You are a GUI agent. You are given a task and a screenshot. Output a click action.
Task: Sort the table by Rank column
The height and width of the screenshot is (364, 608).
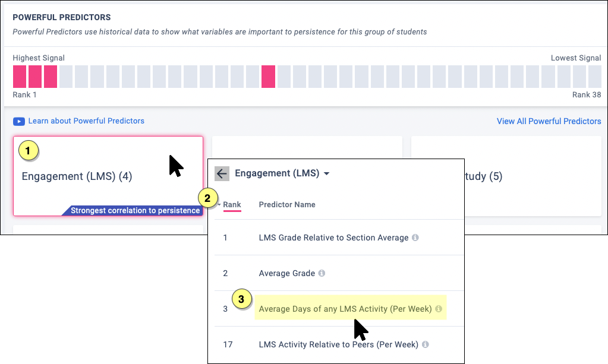click(x=232, y=204)
